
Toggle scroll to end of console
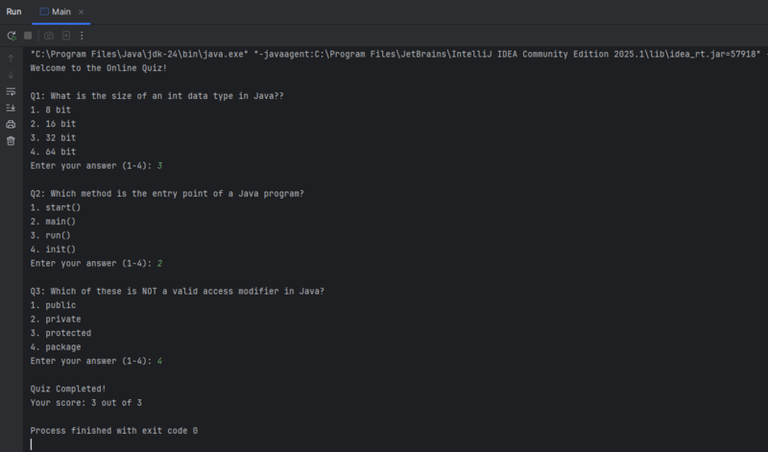[11, 107]
